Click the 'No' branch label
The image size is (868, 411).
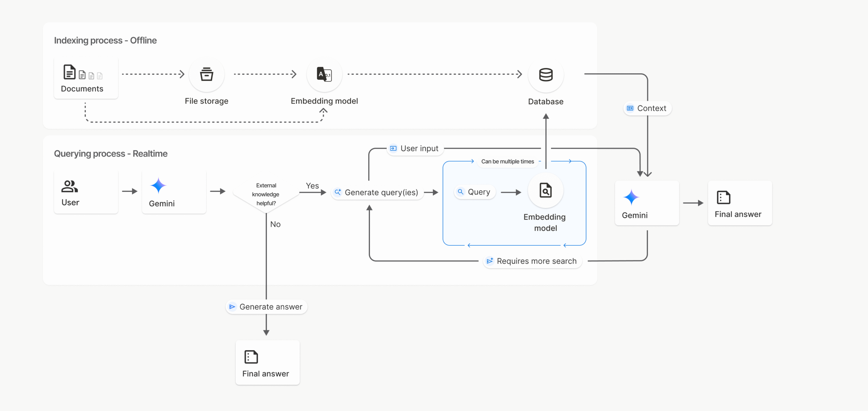click(275, 224)
